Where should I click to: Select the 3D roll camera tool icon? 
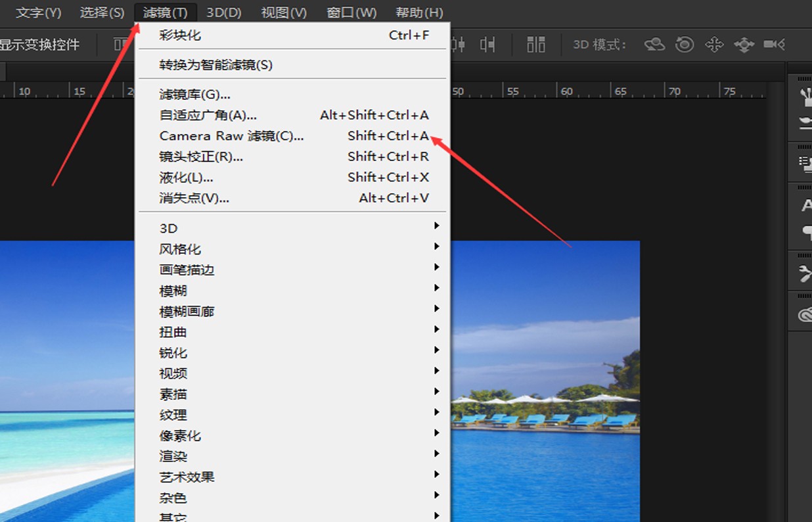tap(683, 44)
